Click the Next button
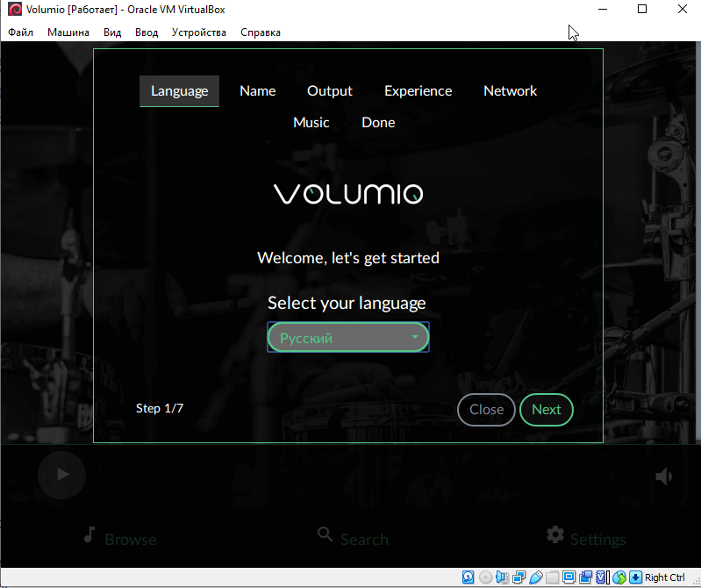Image resolution: width=701 pixels, height=588 pixels. pyautogui.click(x=547, y=410)
